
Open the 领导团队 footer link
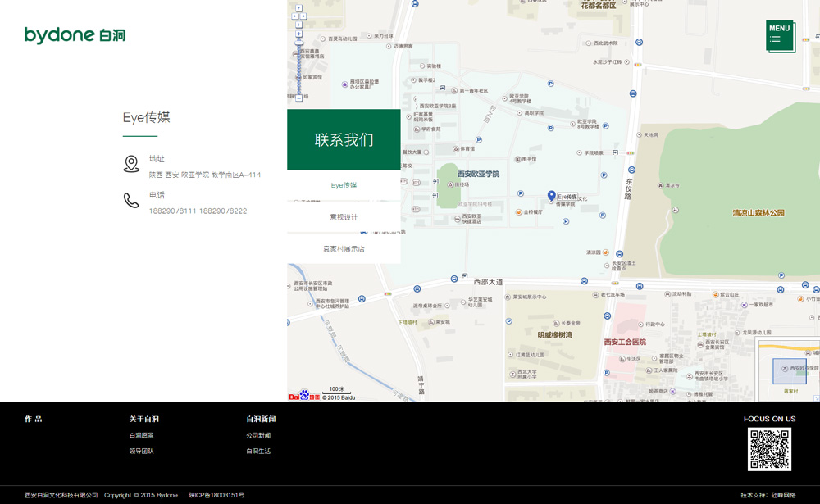coord(142,452)
